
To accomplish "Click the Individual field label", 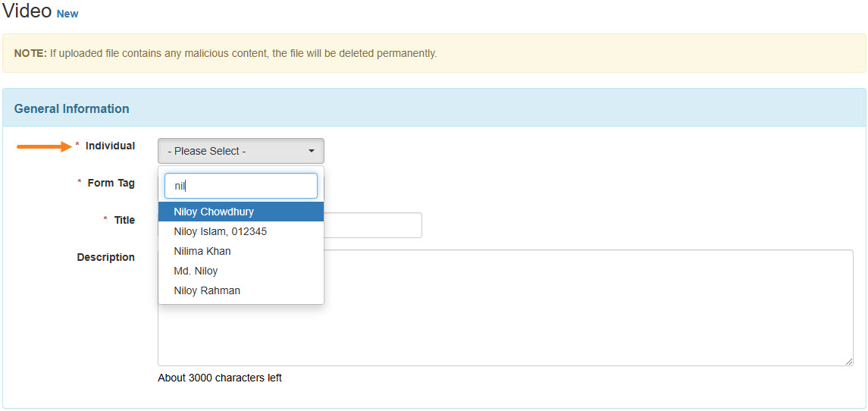I will [110, 146].
